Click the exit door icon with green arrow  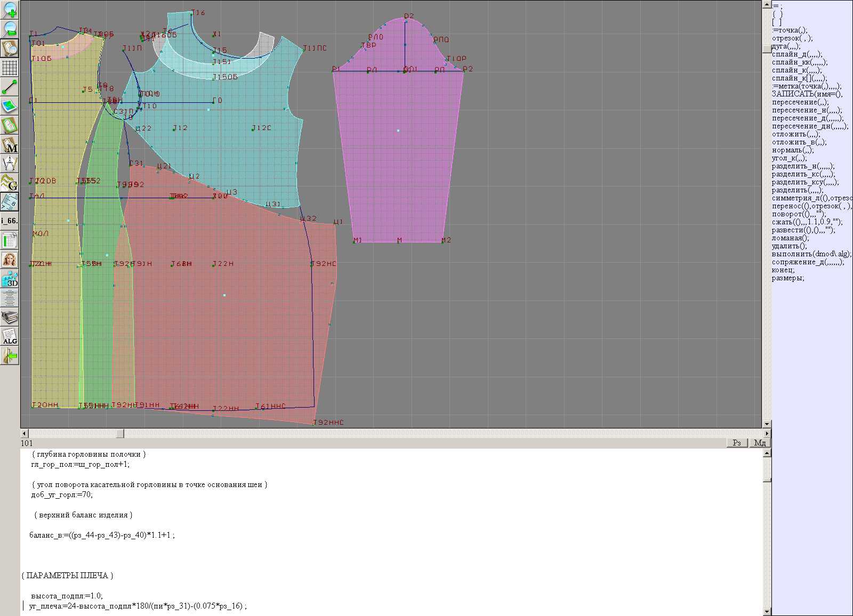click(x=10, y=355)
